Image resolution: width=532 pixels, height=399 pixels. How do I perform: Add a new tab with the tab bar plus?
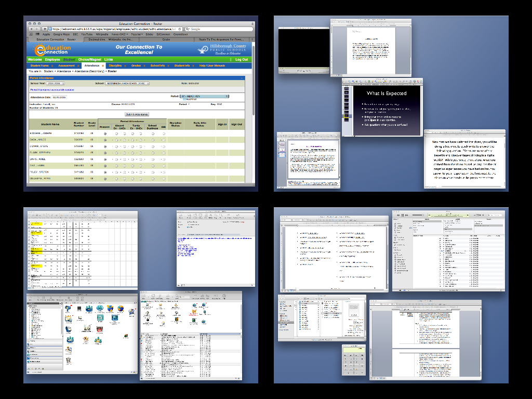coord(252,39)
